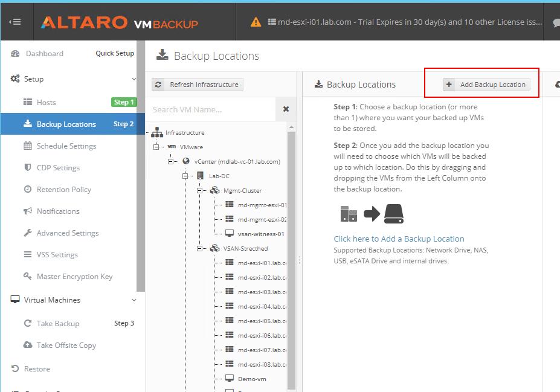This screenshot has height=392, width=560.
Task: Collapse the Setup section chevron
Action: (x=134, y=79)
